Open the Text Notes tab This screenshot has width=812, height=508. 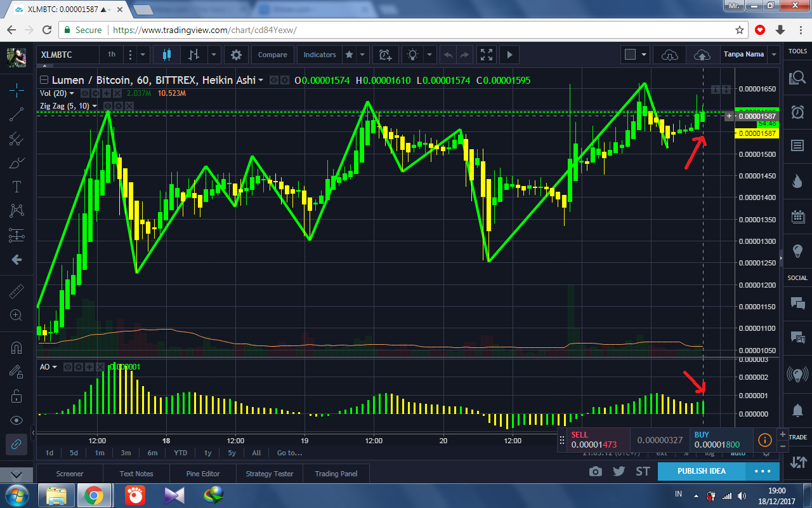click(x=136, y=473)
